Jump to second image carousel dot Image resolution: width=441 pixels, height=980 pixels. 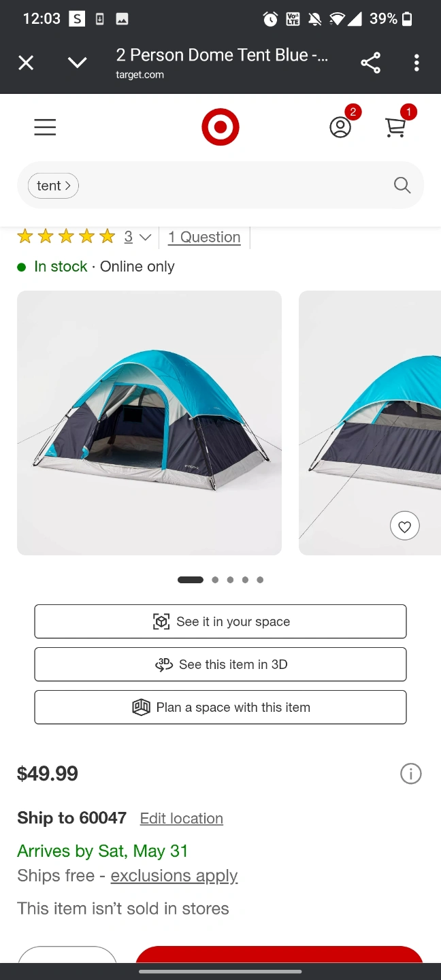coord(215,580)
